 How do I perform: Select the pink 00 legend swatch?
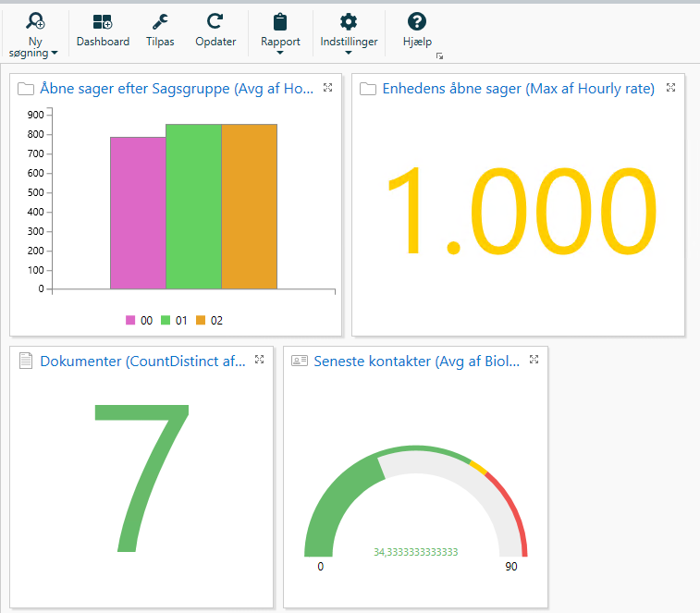pyautogui.click(x=130, y=320)
